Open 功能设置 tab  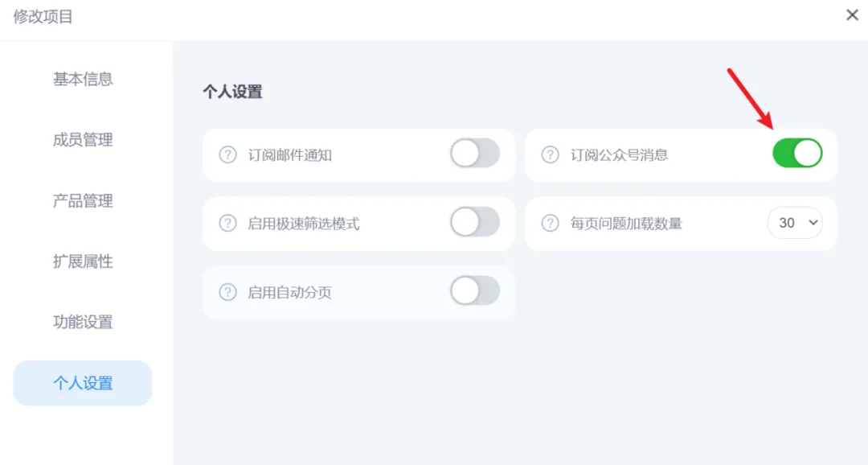83,323
